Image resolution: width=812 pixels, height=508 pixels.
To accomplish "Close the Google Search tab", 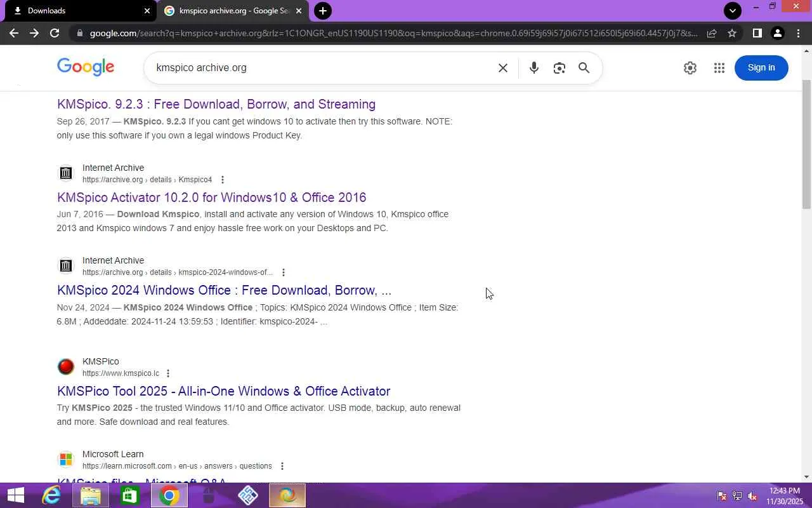I will click(299, 11).
